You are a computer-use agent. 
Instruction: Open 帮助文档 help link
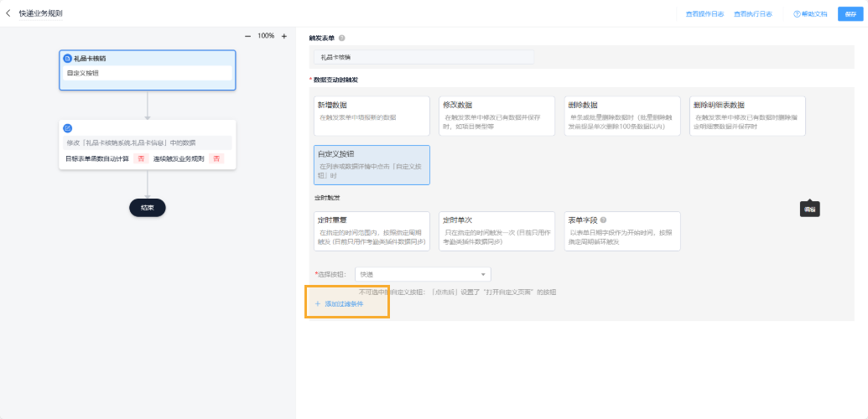(810, 14)
